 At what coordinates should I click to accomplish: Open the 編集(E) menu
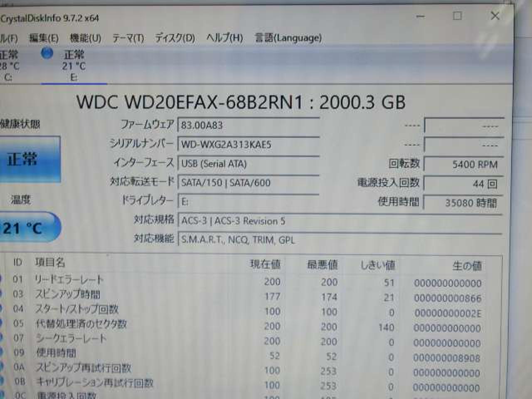click(x=44, y=38)
